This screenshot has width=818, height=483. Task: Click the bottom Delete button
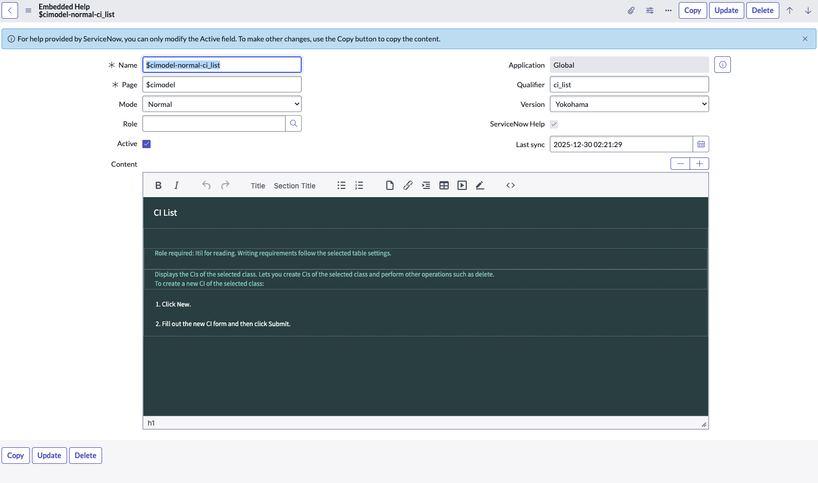(86, 455)
